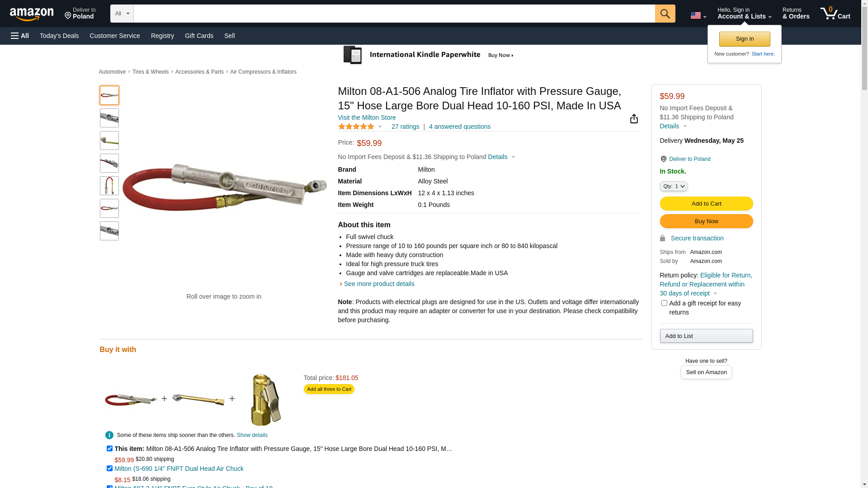Click the Amazon logo
The height and width of the screenshot is (488, 868).
click(x=32, y=14)
